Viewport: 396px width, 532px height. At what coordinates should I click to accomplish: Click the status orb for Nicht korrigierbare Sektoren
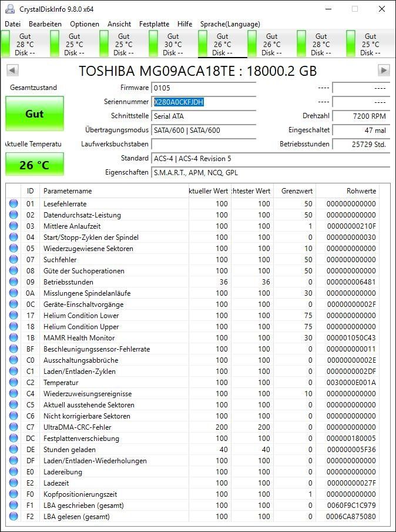coord(14,416)
